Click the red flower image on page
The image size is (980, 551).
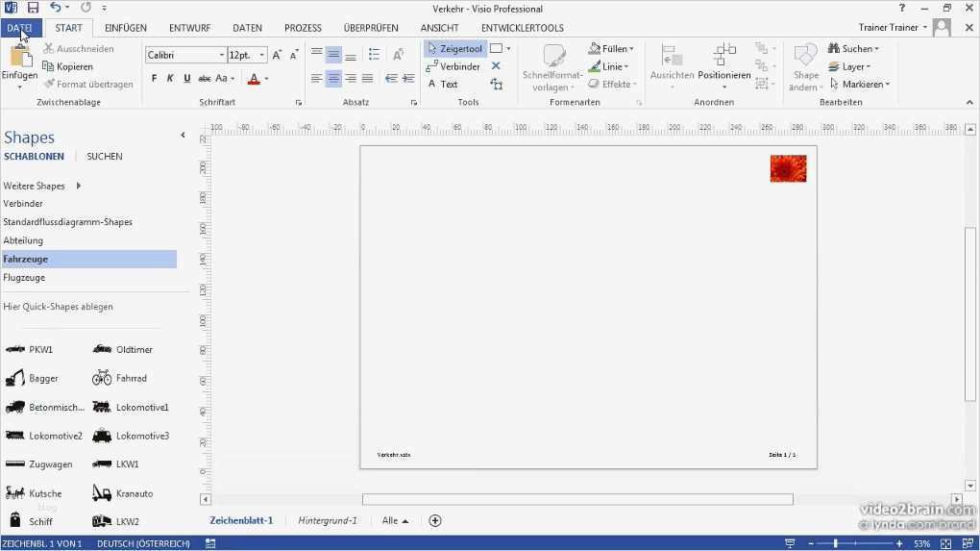tap(788, 169)
